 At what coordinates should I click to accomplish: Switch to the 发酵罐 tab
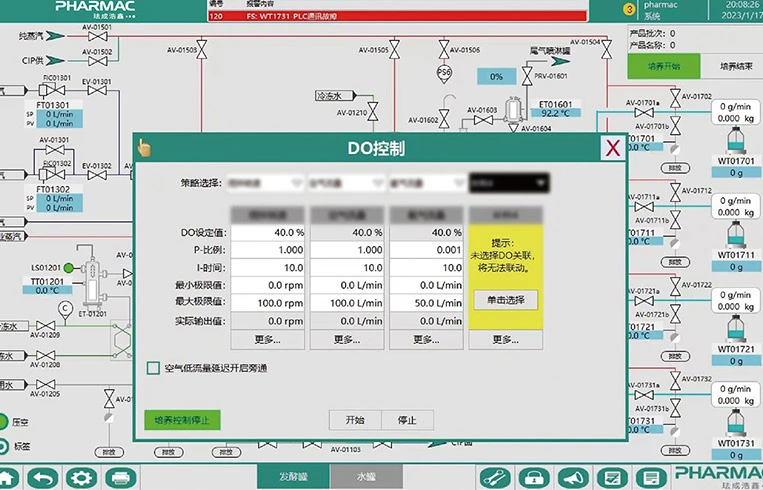pos(293,476)
